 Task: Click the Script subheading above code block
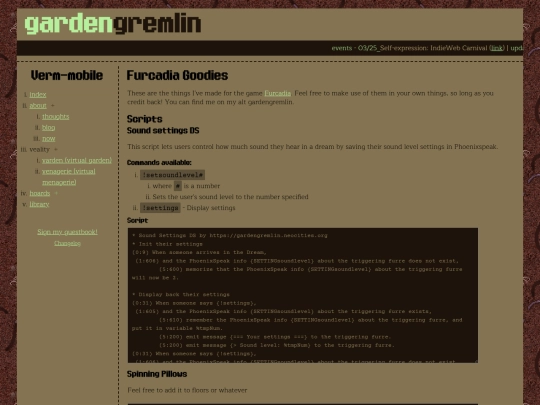[137, 220]
